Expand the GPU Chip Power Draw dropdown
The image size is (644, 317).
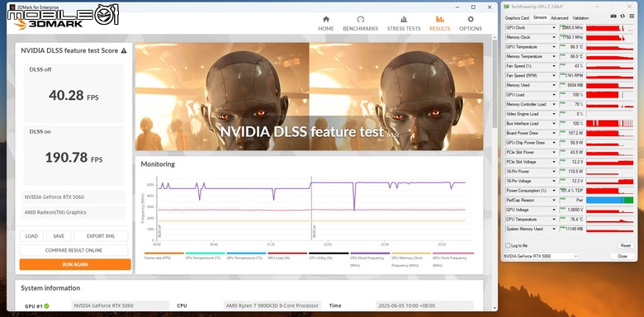pos(554,143)
